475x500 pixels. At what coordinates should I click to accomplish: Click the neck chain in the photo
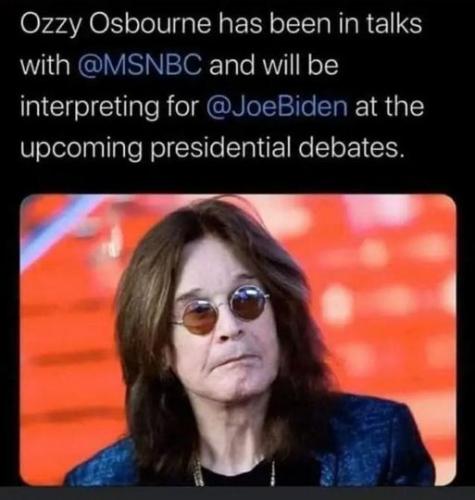tap(200, 472)
